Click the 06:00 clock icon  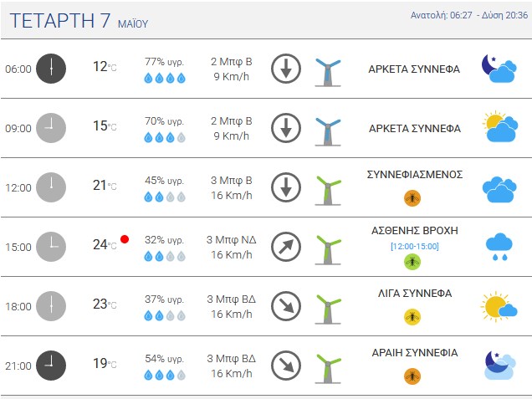point(51,69)
